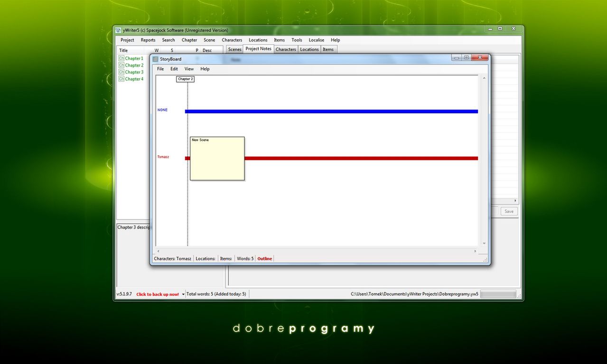The width and height of the screenshot is (607, 364).
Task: Switch to the Project Notes tab
Action: click(x=258, y=49)
